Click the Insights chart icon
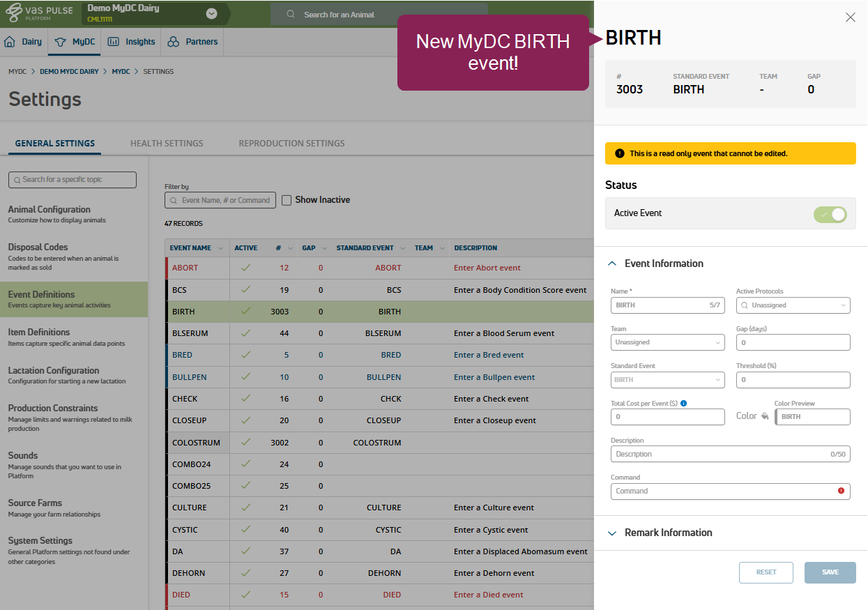Viewport: 868px width, 610px height. (x=113, y=42)
